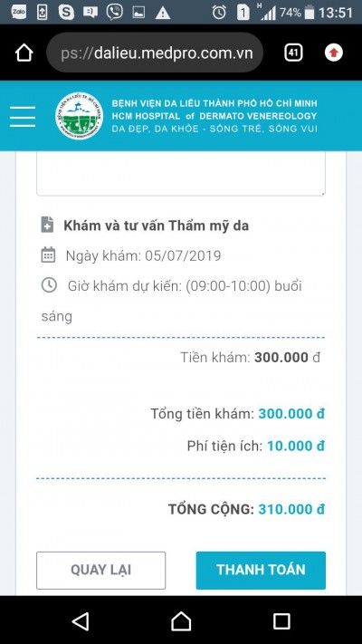
Task: Tap the Android home navigation button
Action: 181,621
